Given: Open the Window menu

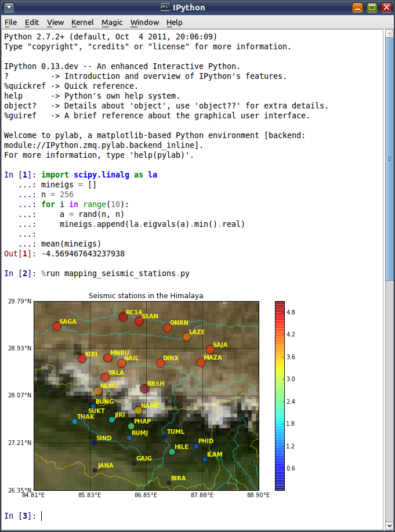Looking at the screenshot, I should tap(144, 23).
